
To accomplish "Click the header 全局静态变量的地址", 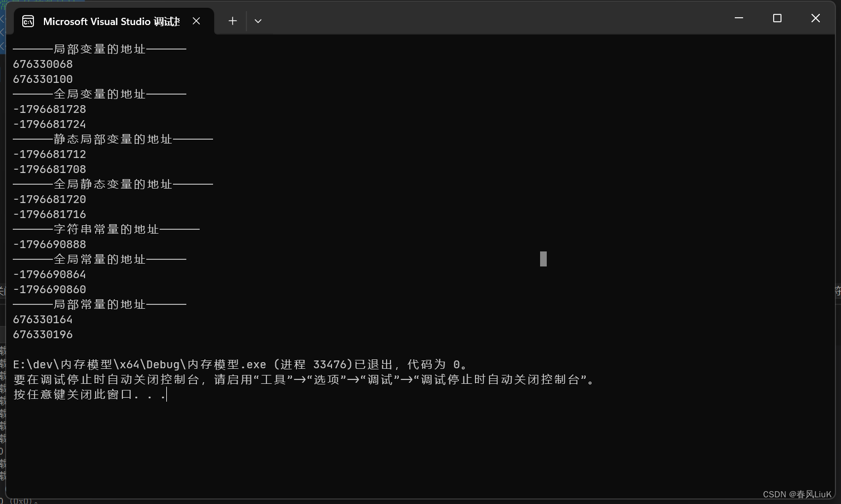I will (113, 184).
